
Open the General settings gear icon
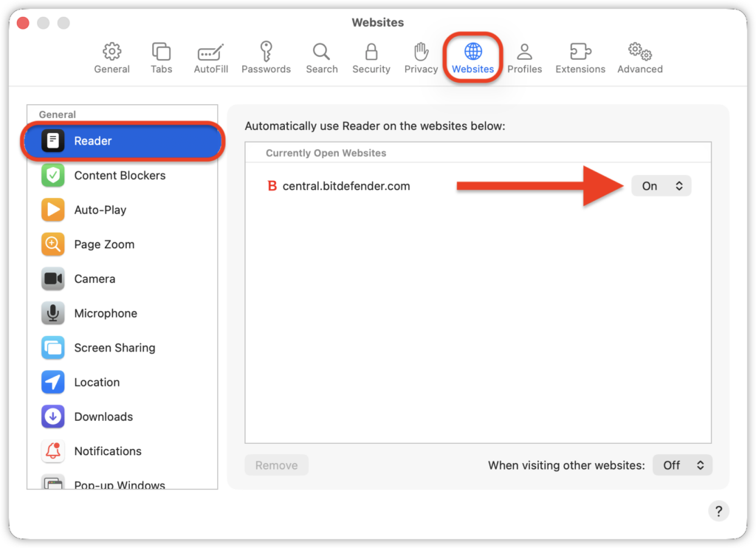tap(112, 51)
